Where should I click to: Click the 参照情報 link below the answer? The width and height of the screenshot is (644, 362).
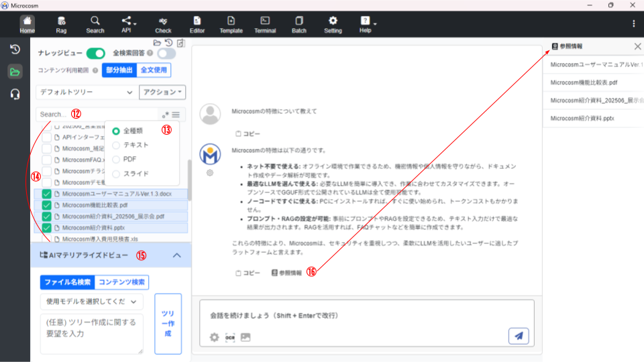point(286,273)
